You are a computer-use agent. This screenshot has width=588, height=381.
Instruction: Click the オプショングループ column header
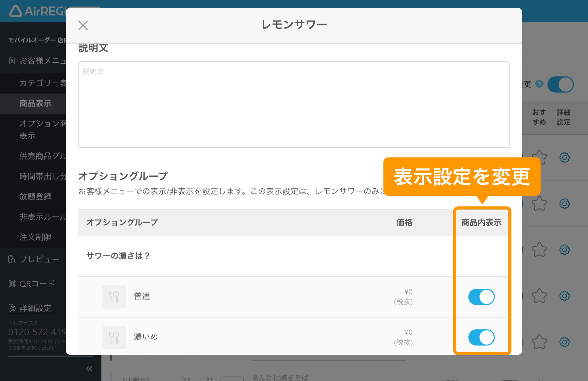pyautogui.click(x=122, y=222)
